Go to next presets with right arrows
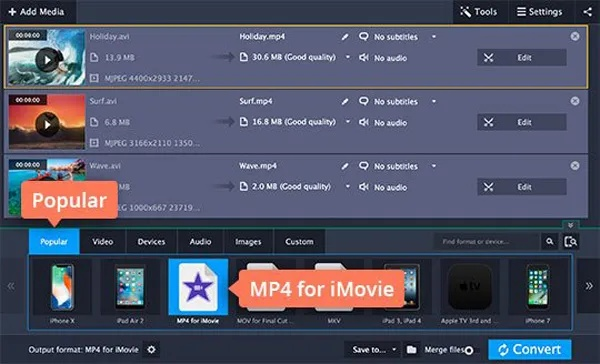Image resolution: width=600 pixels, height=364 pixels. (589, 286)
